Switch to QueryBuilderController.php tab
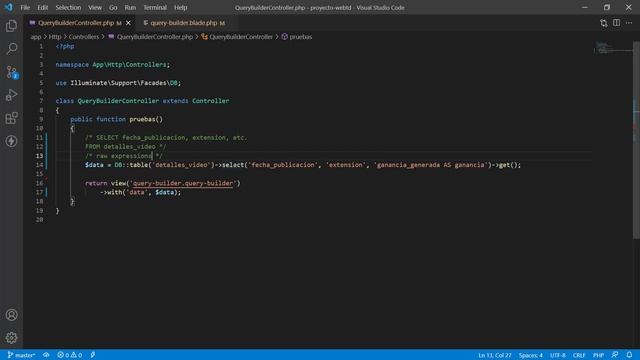This screenshot has width=640, height=360. [76, 23]
